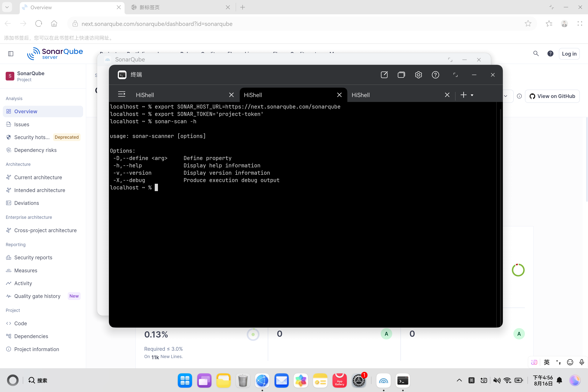The image size is (588, 392).
Task: Click the taskbar 搜索 search button
Action: (x=38, y=381)
